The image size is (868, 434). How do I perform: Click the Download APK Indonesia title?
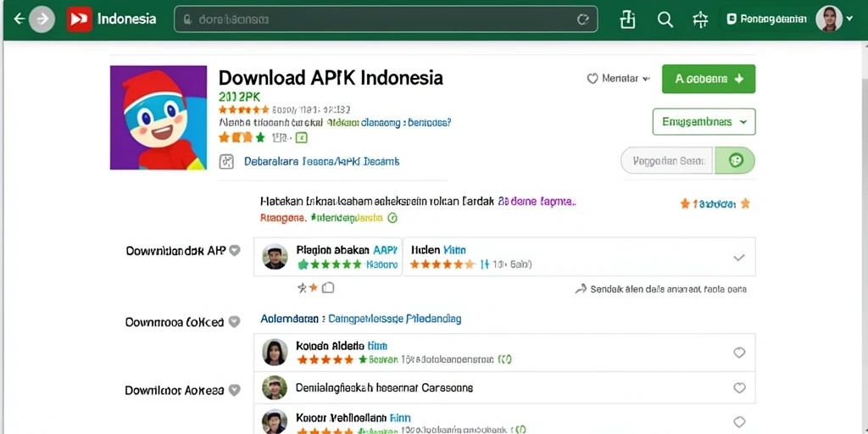(x=331, y=77)
